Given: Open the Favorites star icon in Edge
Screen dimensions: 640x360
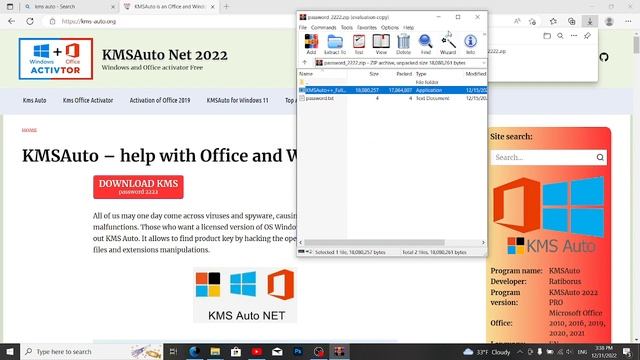Looking at the screenshot, I should pyautogui.click(x=553, y=21).
